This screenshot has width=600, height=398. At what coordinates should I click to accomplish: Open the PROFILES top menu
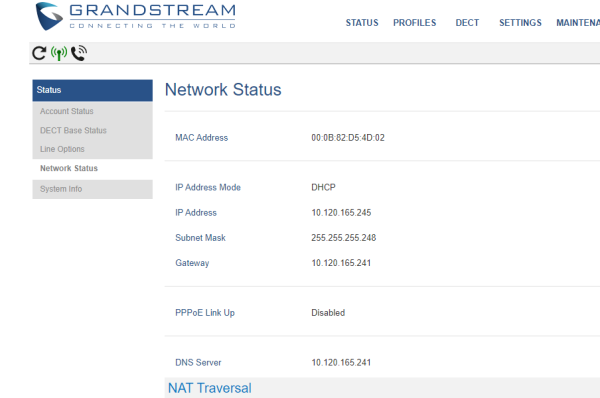(414, 23)
